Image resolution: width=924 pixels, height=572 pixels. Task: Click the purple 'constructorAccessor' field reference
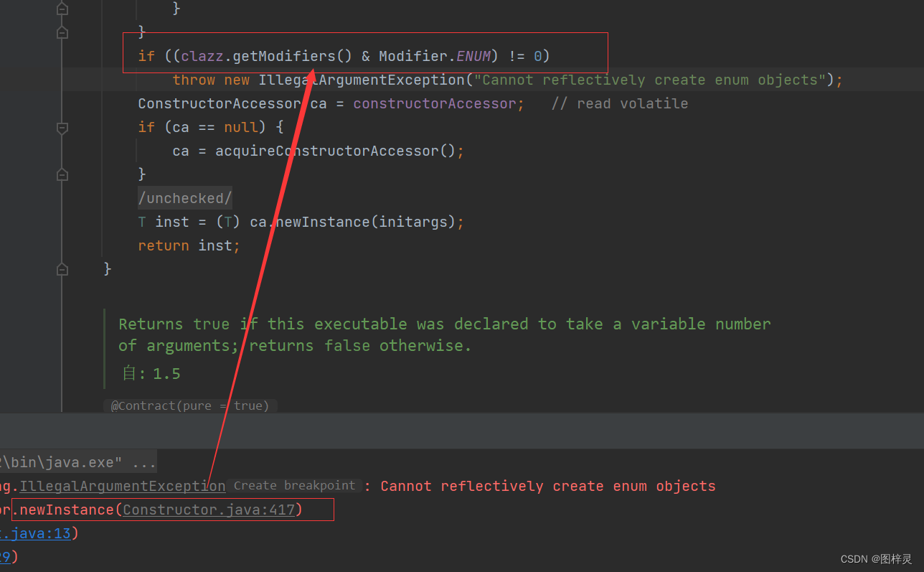pyautogui.click(x=434, y=103)
